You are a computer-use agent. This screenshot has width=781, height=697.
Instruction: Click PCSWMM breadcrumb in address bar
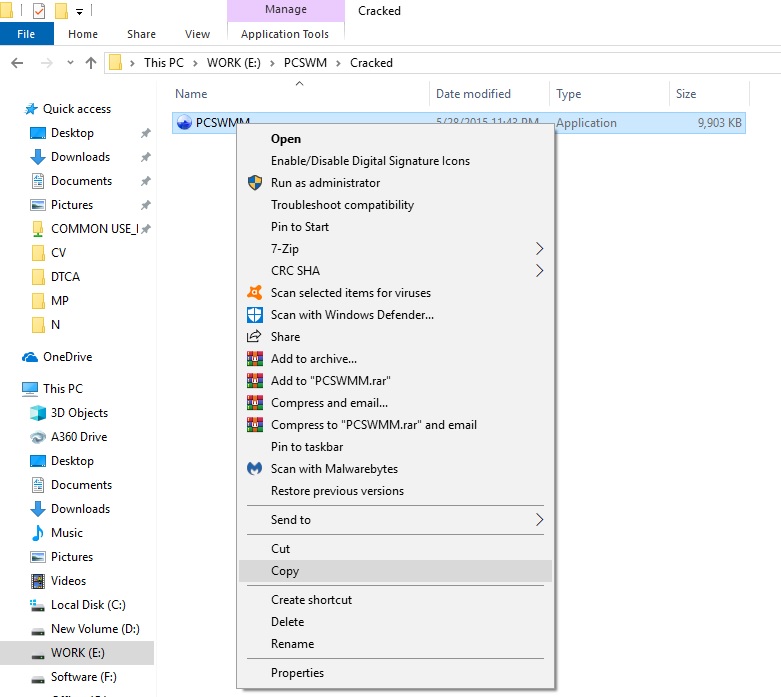[305, 63]
